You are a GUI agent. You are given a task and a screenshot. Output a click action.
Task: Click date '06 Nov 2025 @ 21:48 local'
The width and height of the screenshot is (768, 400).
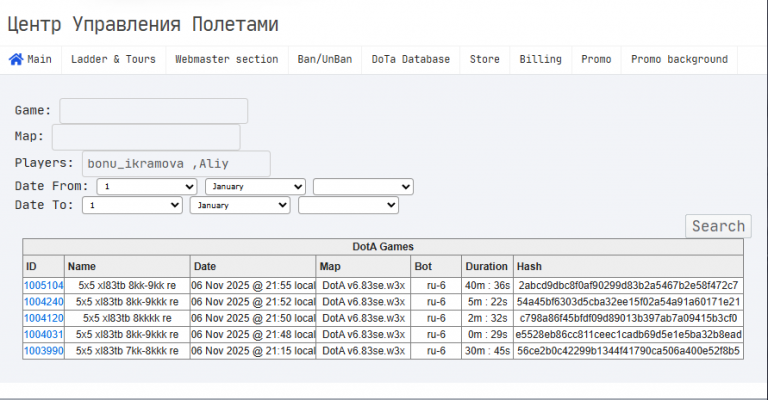pos(253,334)
